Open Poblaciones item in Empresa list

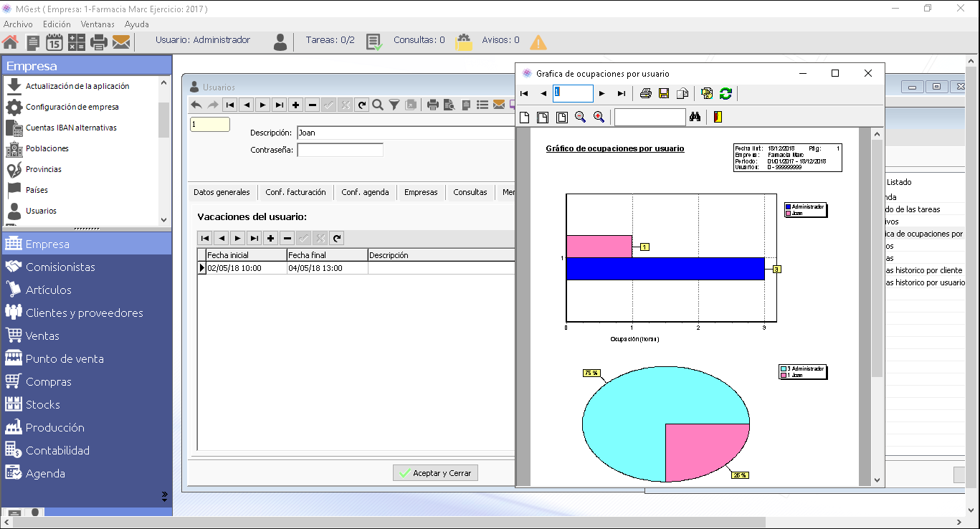47,148
